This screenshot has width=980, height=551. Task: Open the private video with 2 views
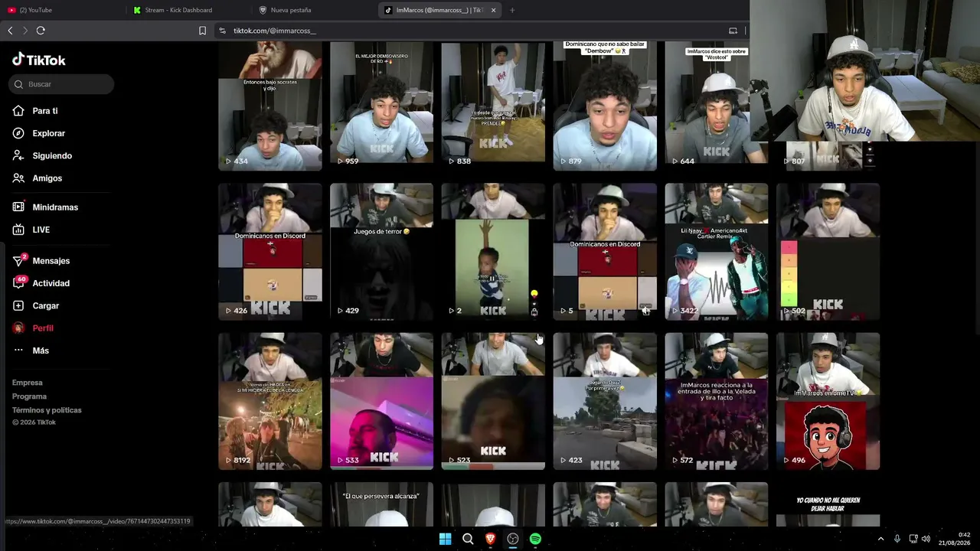[493, 252]
